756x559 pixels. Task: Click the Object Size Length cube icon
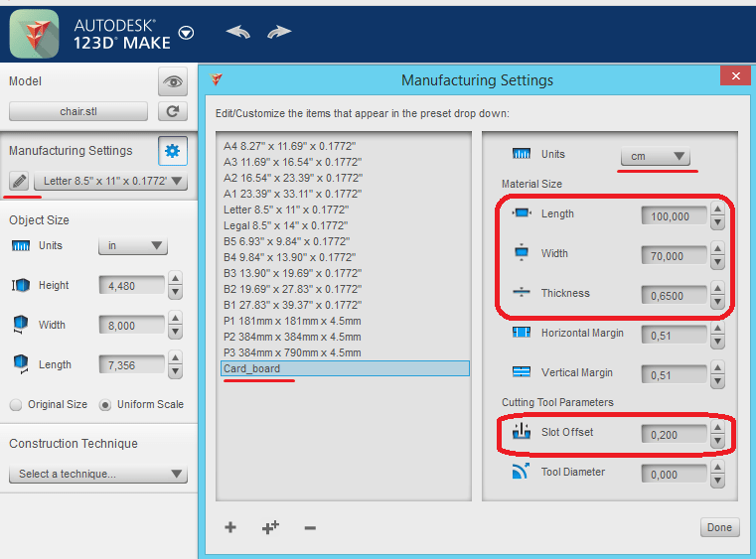click(x=21, y=364)
